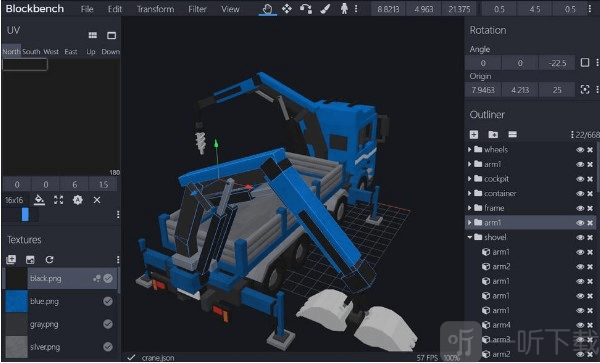The image size is (600, 363).
Task: Hide the container group via eye icon
Action: (x=580, y=194)
